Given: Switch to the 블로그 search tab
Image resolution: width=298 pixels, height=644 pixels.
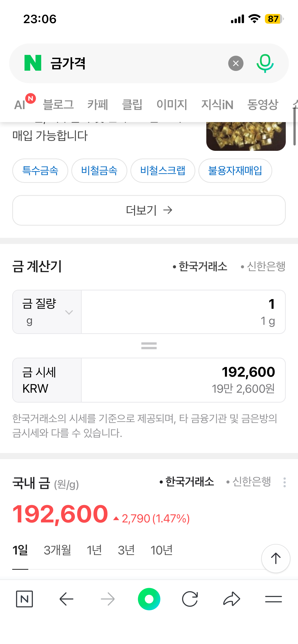Looking at the screenshot, I should (x=58, y=105).
